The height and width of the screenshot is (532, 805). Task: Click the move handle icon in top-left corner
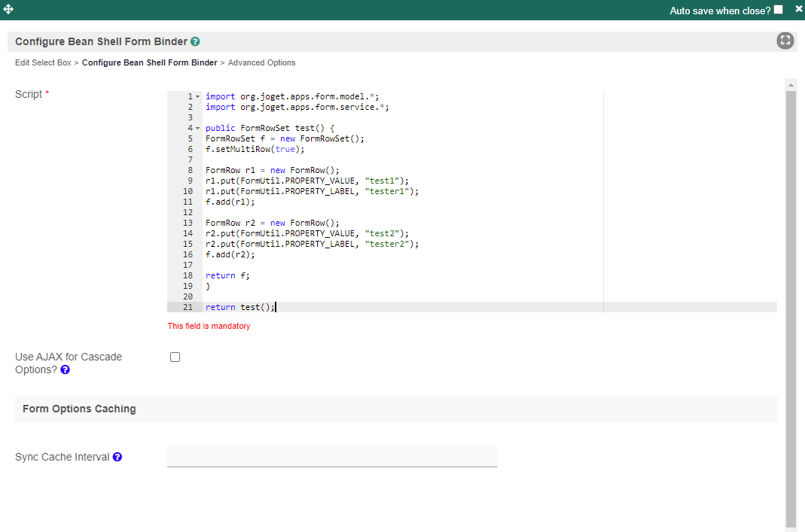pyautogui.click(x=9, y=9)
